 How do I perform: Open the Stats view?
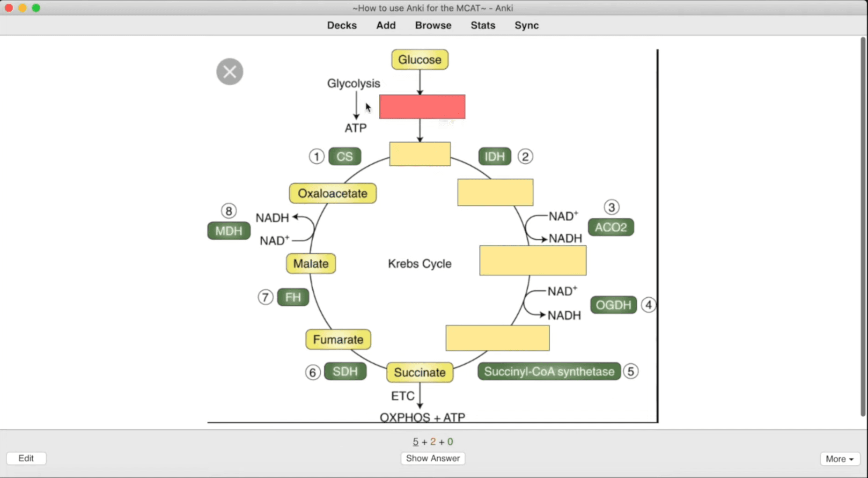[483, 25]
